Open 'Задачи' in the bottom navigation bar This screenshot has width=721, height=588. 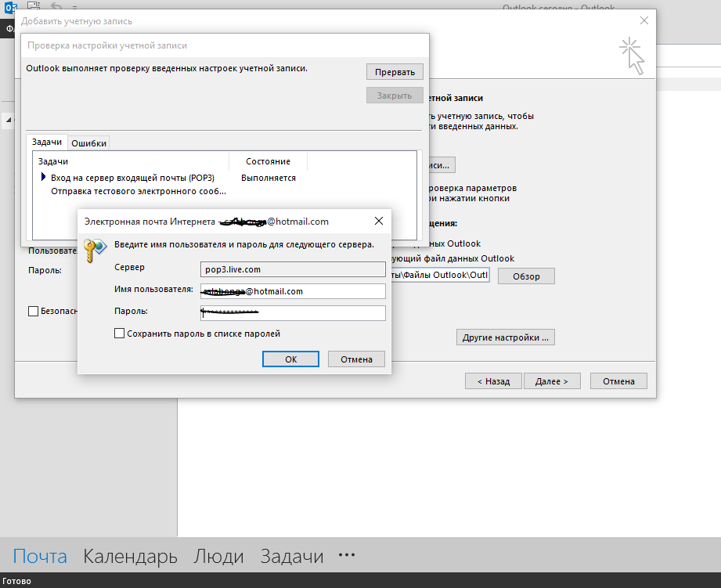[x=292, y=556]
